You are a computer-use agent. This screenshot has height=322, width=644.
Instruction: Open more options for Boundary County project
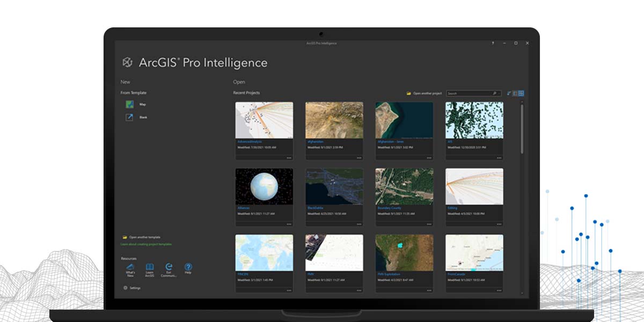click(x=429, y=224)
